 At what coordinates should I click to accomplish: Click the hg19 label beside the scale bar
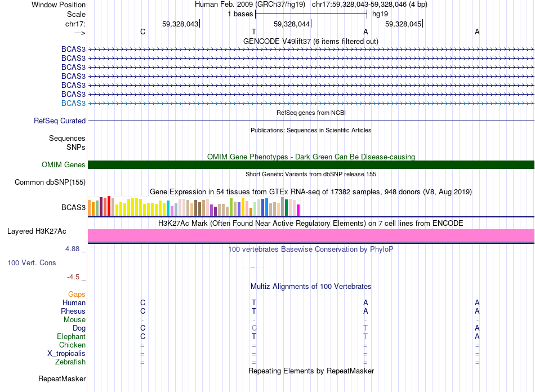380,14
